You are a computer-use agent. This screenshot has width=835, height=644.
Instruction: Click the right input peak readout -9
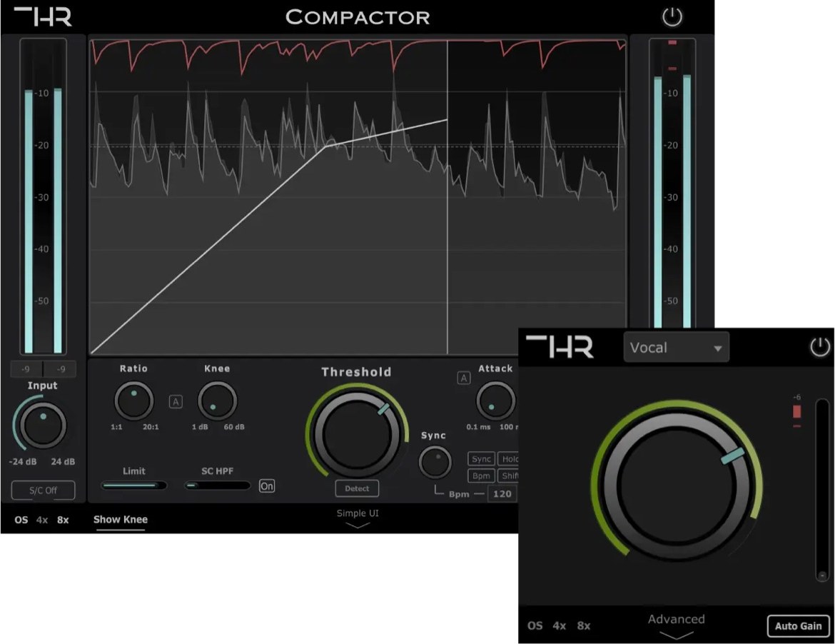pos(60,369)
